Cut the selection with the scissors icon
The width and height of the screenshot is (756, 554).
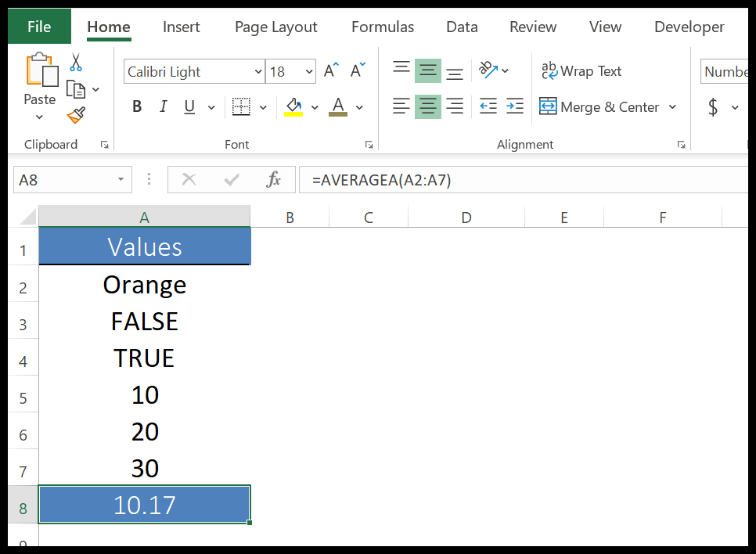75,63
